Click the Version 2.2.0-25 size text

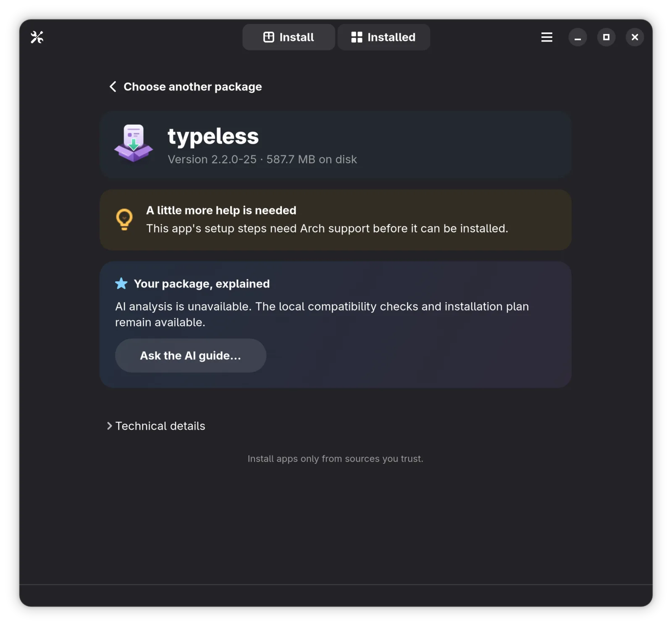pyautogui.click(x=262, y=160)
